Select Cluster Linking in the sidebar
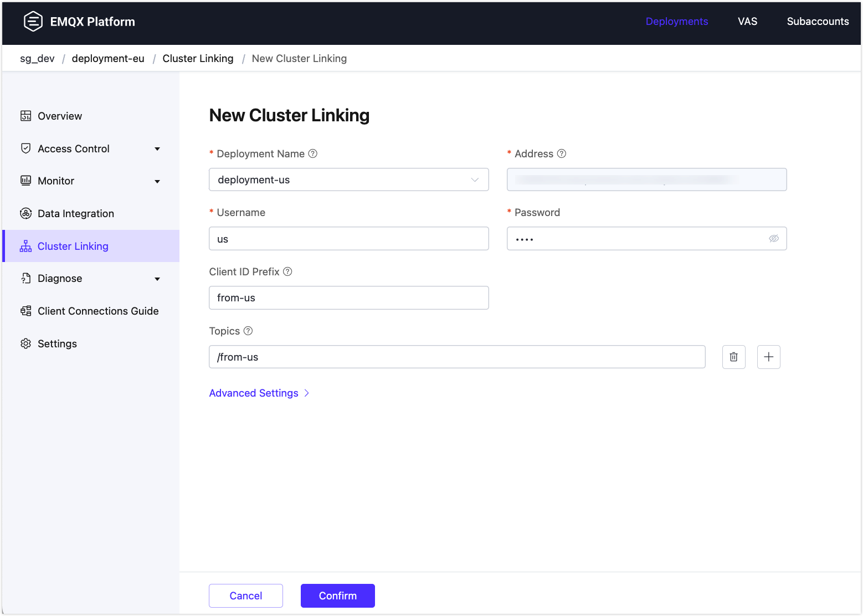863x616 pixels. point(91,246)
